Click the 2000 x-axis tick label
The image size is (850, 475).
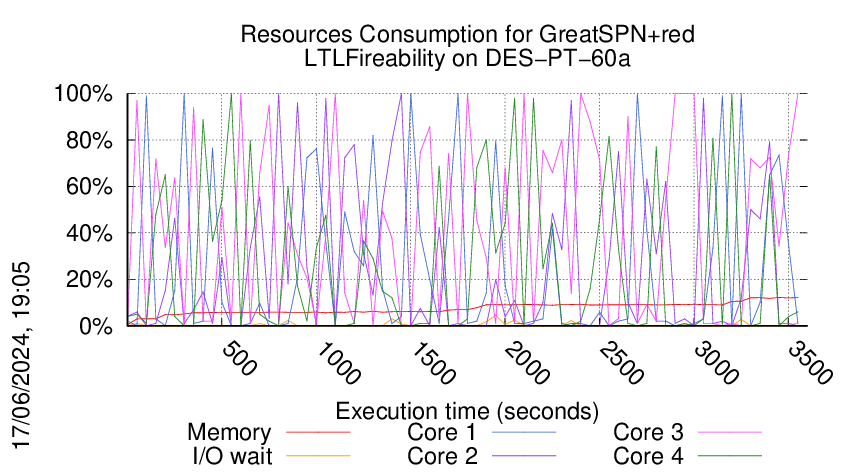pyautogui.click(x=526, y=363)
